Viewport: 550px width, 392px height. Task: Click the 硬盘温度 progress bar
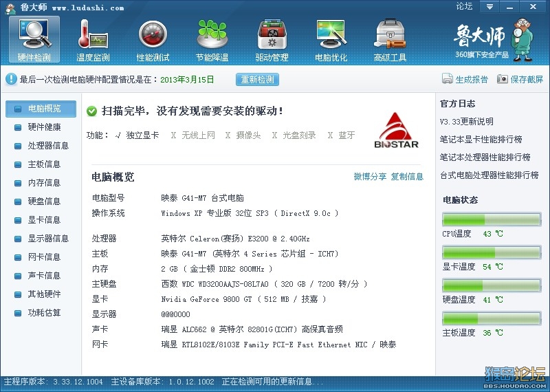[492, 285]
